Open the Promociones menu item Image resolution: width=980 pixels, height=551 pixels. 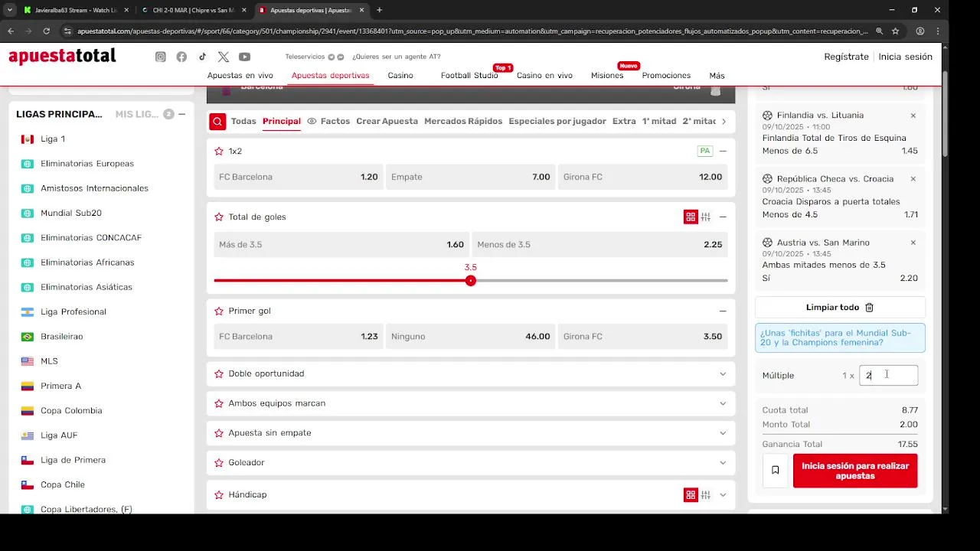(x=666, y=76)
